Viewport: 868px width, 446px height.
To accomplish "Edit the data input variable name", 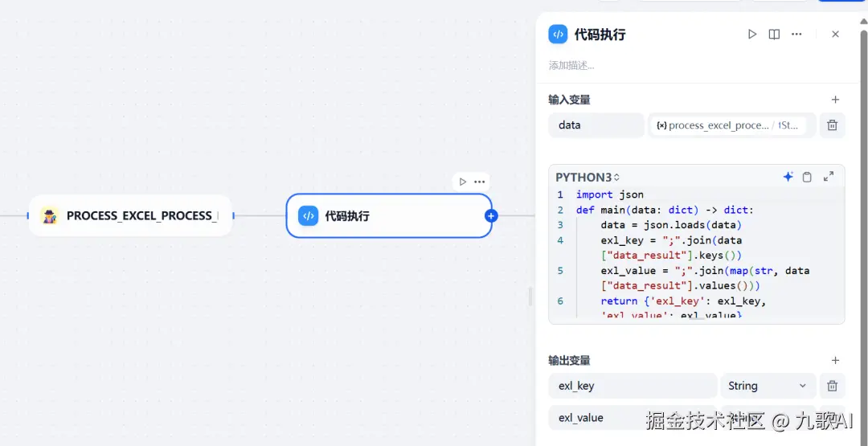I will click(596, 125).
